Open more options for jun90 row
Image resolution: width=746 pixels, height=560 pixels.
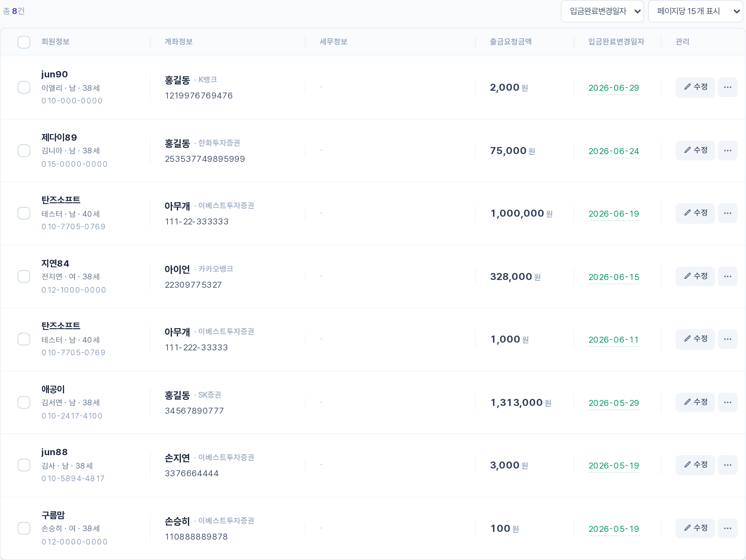tap(727, 87)
